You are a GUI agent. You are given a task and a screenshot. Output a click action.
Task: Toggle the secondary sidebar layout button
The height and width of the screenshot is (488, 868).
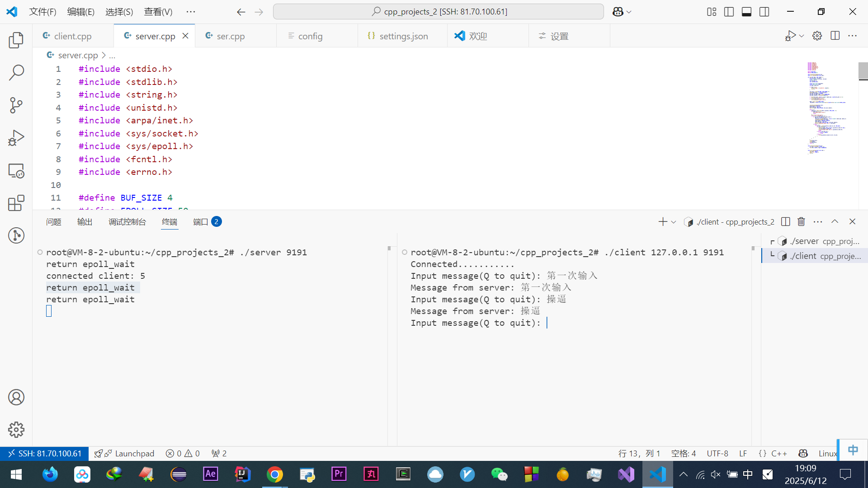pyautogui.click(x=764, y=12)
